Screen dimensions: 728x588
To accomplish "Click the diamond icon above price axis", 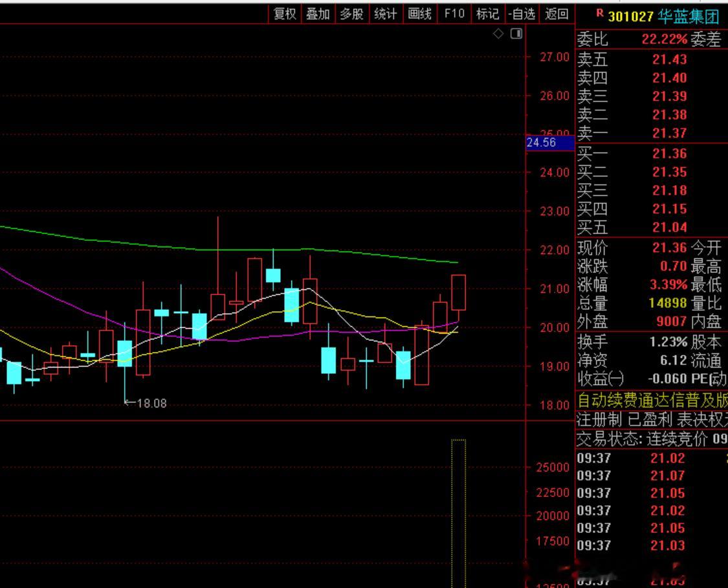I will tap(498, 34).
